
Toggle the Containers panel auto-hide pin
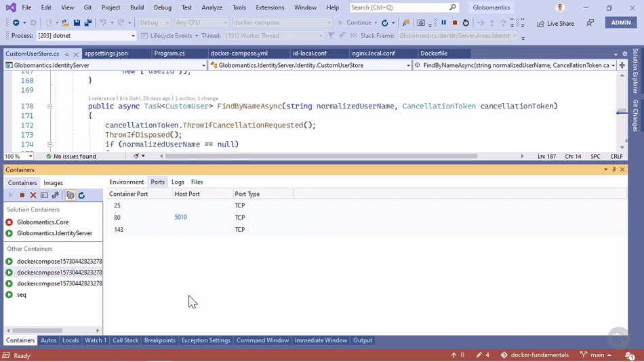click(614, 169)
